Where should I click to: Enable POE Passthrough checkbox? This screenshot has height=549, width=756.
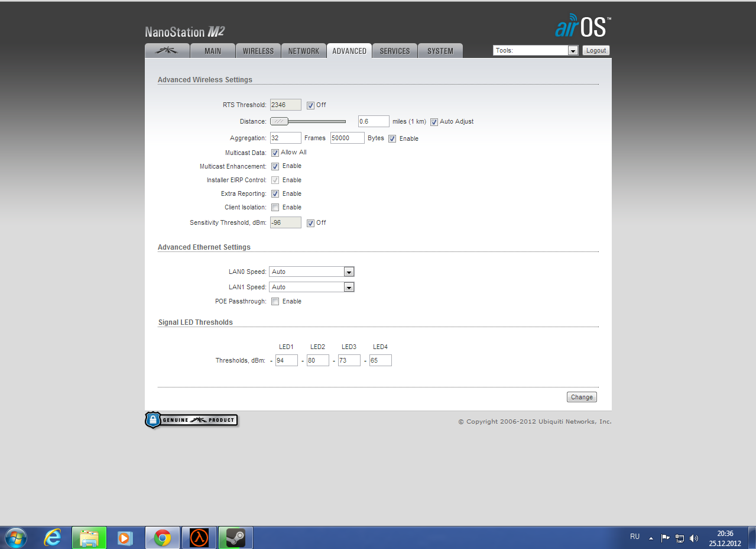275,301
